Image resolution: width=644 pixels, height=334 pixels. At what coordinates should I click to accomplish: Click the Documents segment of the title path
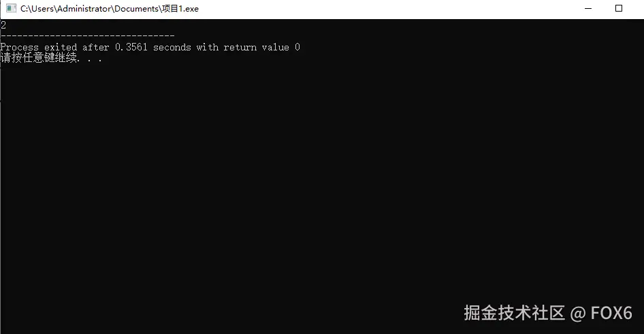point(136,9)
